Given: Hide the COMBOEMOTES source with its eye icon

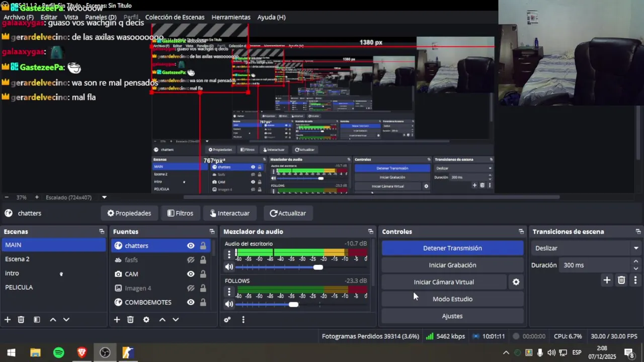Looking at the screenshot, I should pos(191,302).
